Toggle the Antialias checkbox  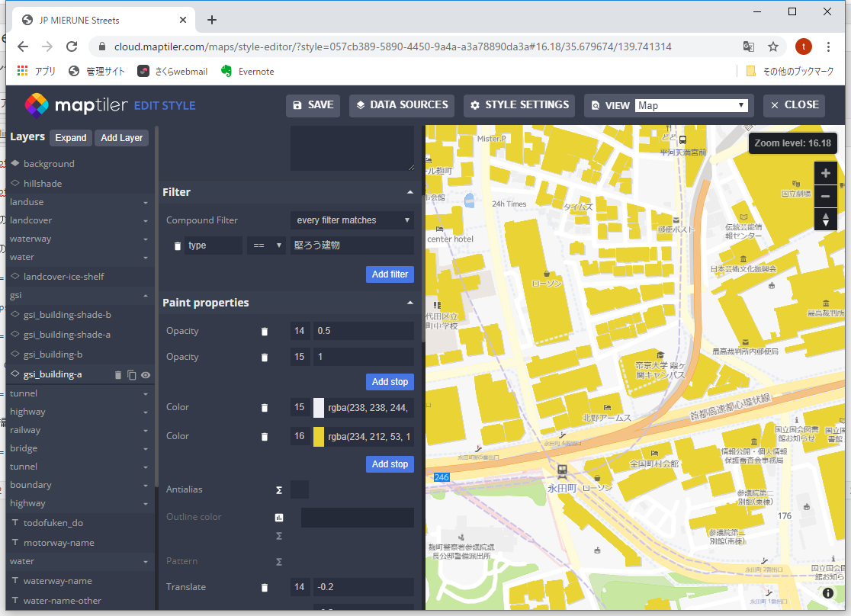[300, 489]
